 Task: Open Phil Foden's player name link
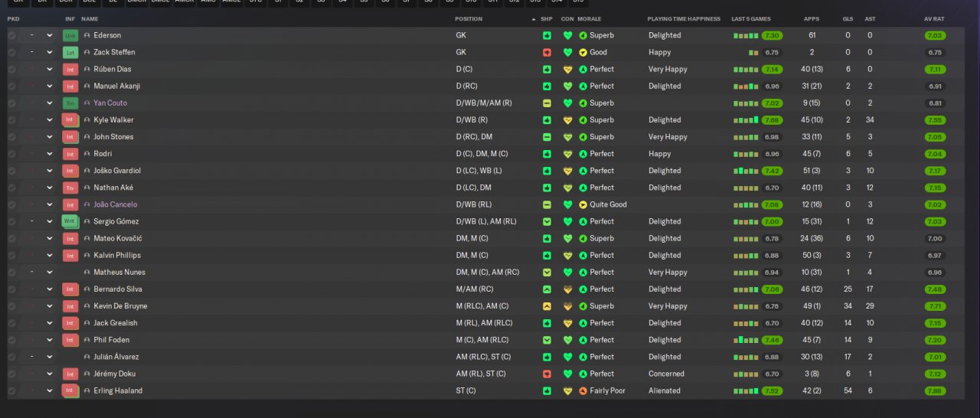pos(111,340)
